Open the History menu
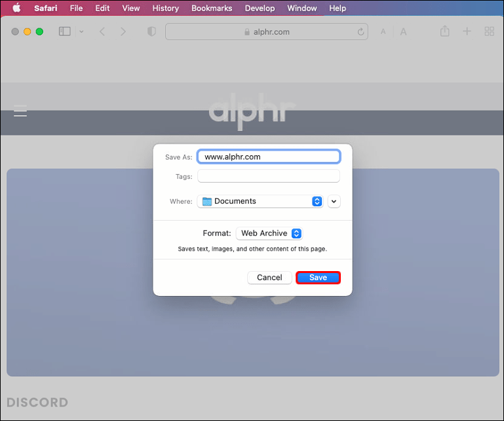Viewport: 504px width, 421px height. point(166,8)
